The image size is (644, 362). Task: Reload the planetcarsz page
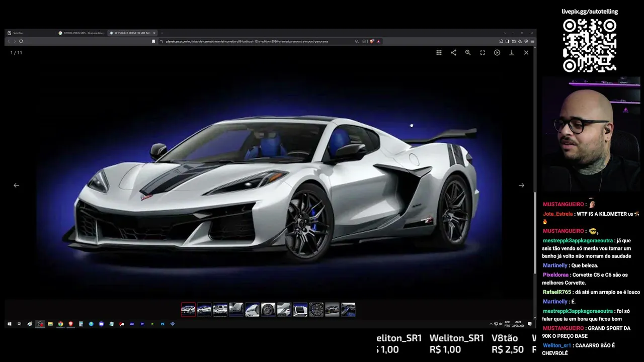(21, 41)
